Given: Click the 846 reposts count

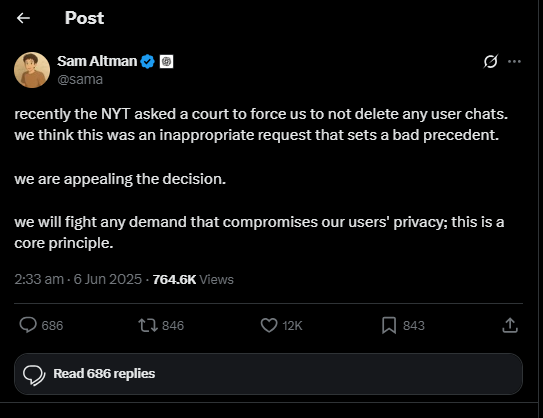Looking at the screenshot, I should (x=173, y=326).
